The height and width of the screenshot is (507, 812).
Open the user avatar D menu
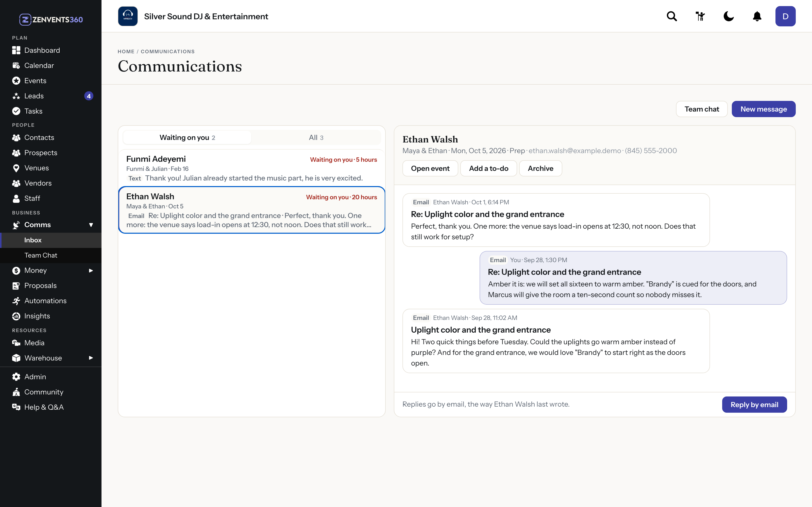pos(785,16)
